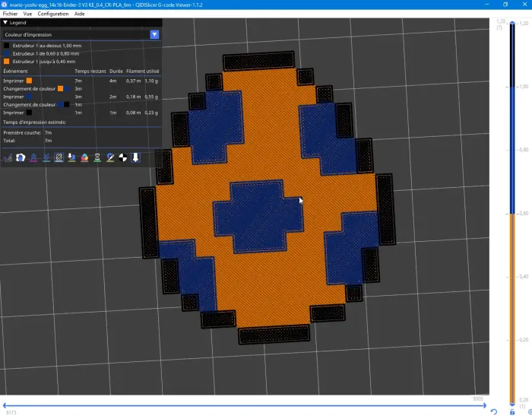Toggle the layer slider lock icon
This screenshot has height=416, width=532.
click(512, 412)
